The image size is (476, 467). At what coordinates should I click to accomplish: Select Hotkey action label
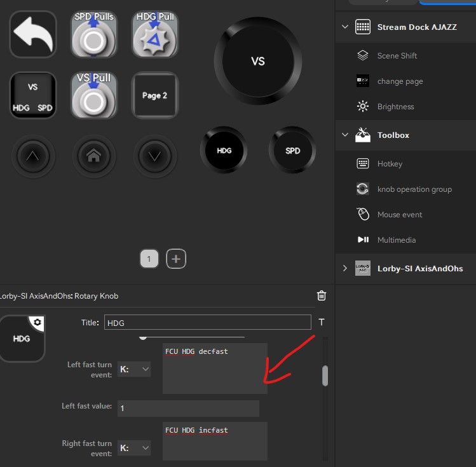click(390, 164)
